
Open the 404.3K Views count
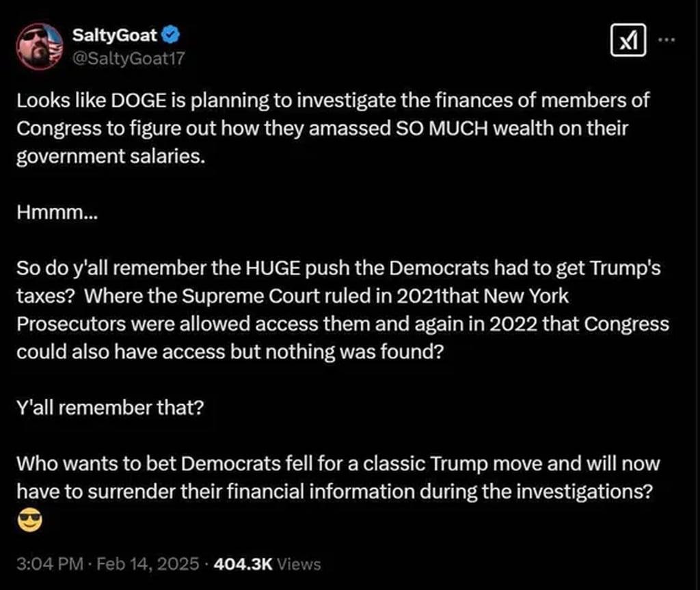[x=267, y=564]
